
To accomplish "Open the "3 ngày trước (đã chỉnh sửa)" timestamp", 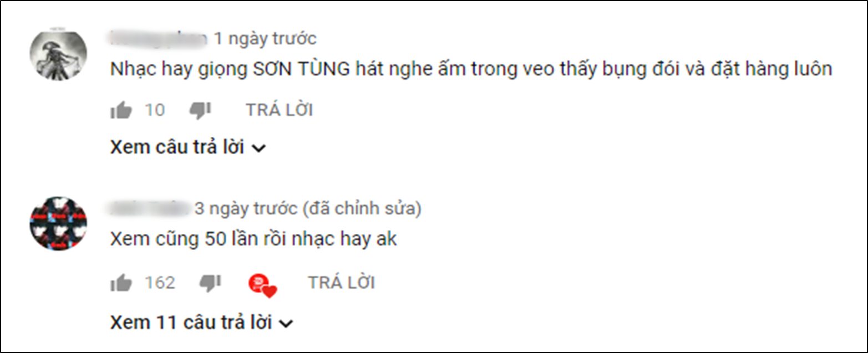I will (x=308, y=209).
